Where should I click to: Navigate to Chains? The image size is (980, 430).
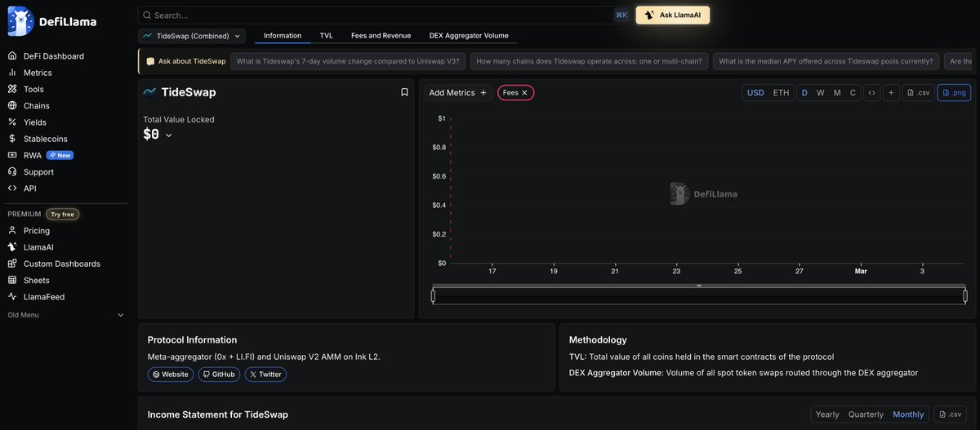[29, 106]
